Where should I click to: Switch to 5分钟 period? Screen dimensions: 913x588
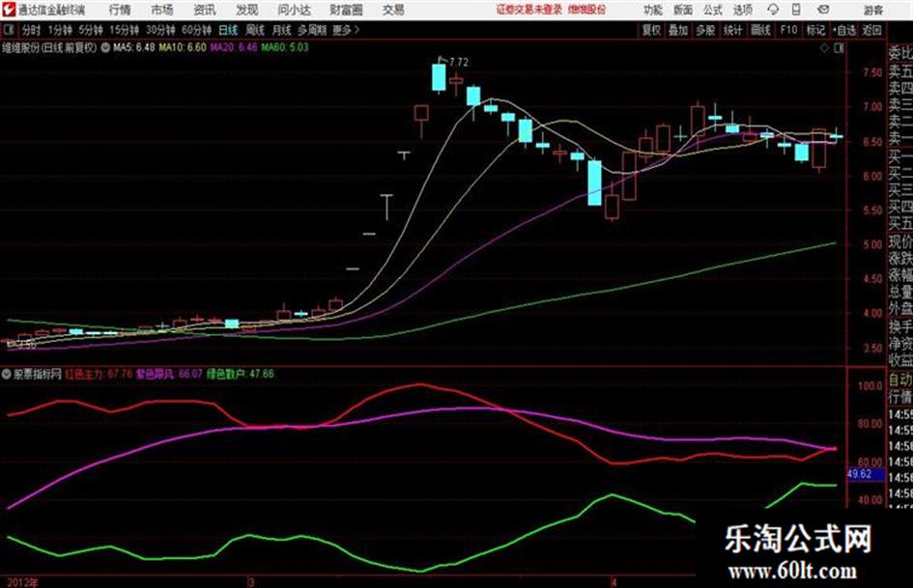90,30
